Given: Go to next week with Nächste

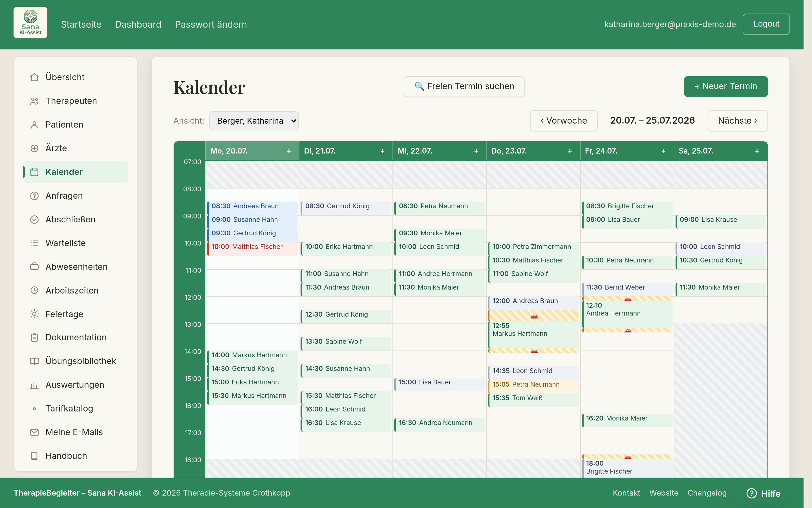Looking at the screenshot, I should point(738,121).
